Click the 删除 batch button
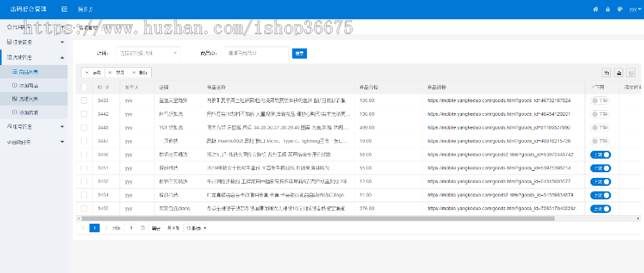Image resolution: width=644 pixels, height=273 pixels. (x=140, y=73)
